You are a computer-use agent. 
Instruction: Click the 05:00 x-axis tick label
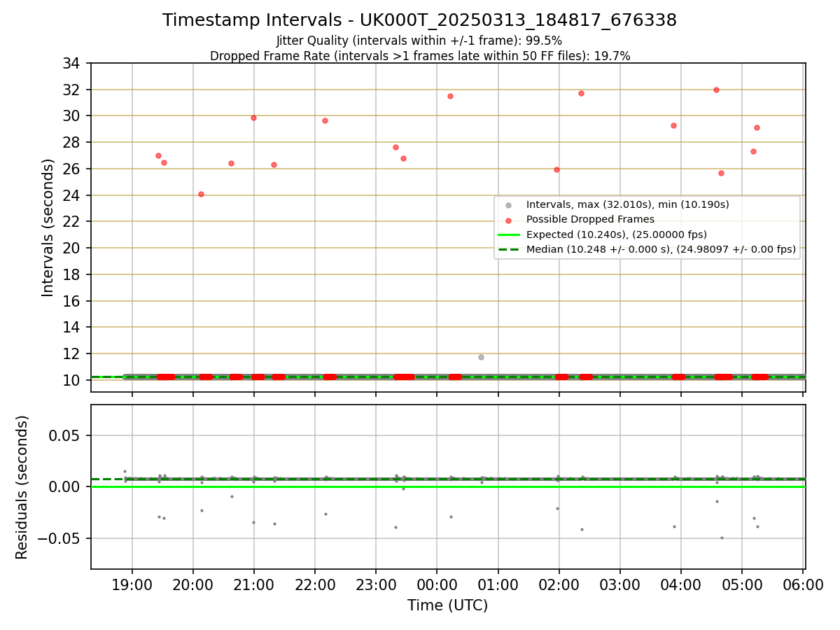(741, 584)
